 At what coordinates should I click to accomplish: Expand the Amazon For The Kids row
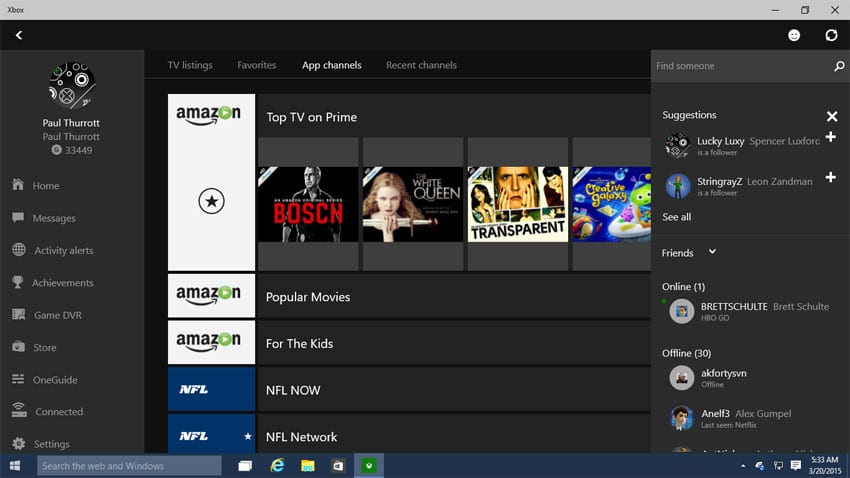tap(299, 343)
